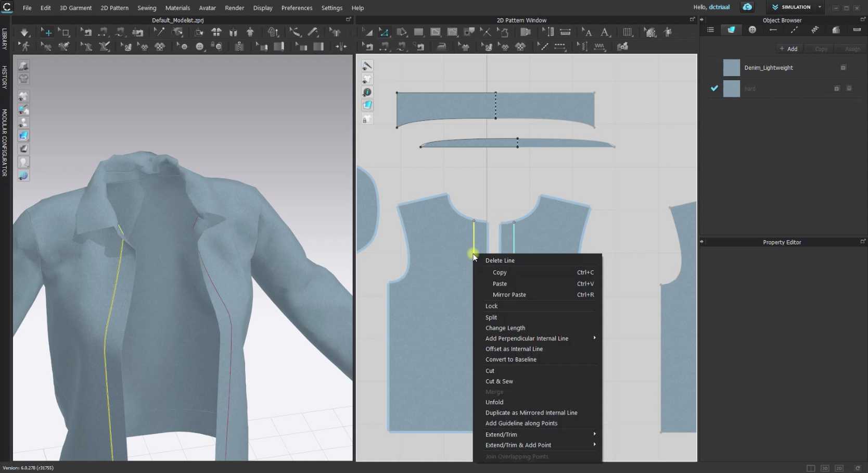Screen dimensions: 868x473
Task: Choose Cut & Sew from context menu
Action: [499, 381]
